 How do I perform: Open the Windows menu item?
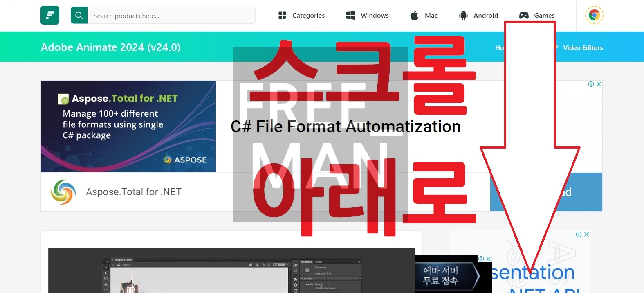(367, 15)
